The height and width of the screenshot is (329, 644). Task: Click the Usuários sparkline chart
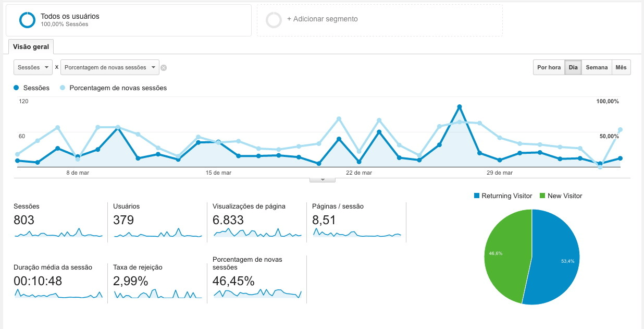157,233
